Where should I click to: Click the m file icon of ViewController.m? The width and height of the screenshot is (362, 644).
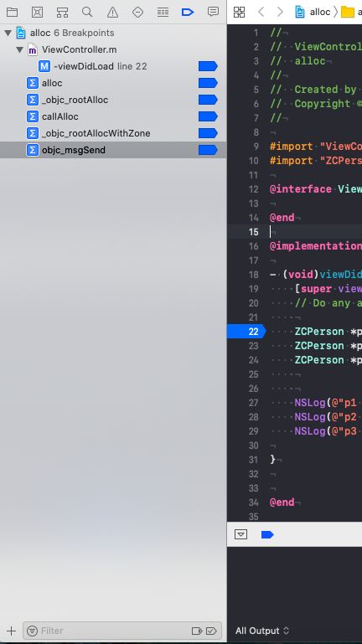[33, 50]
